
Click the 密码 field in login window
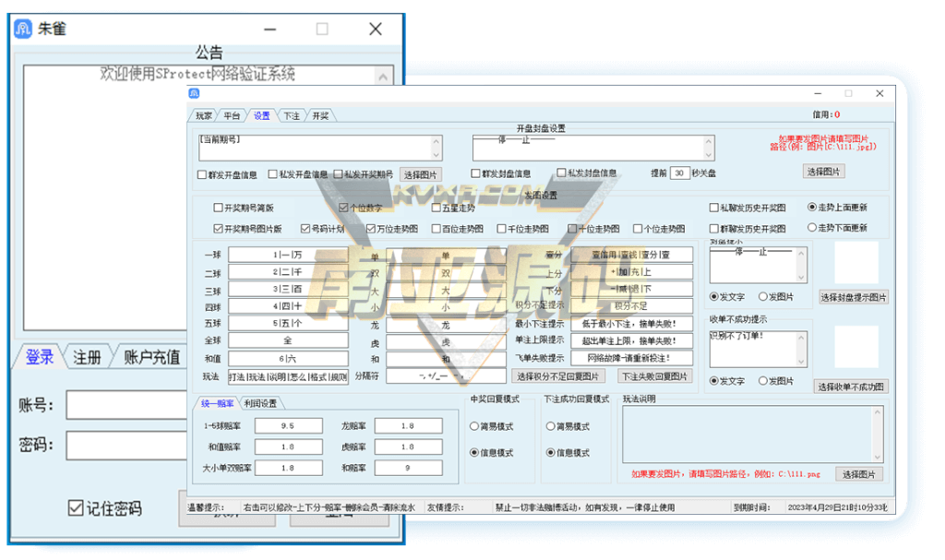tap(127, 446)
